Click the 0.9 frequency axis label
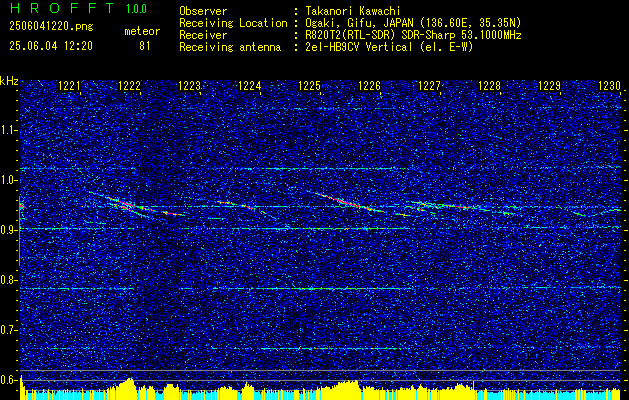Viewport: 629px width, 400px height. [8, 230]
